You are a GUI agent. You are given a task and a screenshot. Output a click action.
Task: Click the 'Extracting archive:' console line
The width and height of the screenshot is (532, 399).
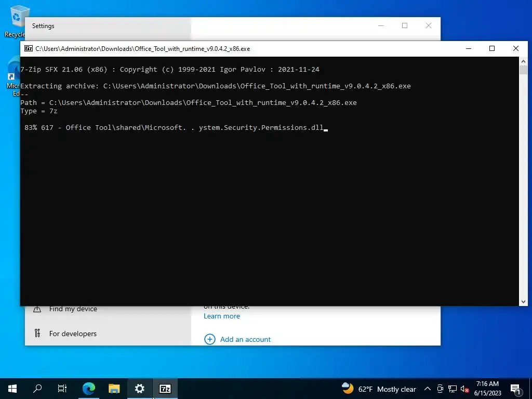(216, 86)
